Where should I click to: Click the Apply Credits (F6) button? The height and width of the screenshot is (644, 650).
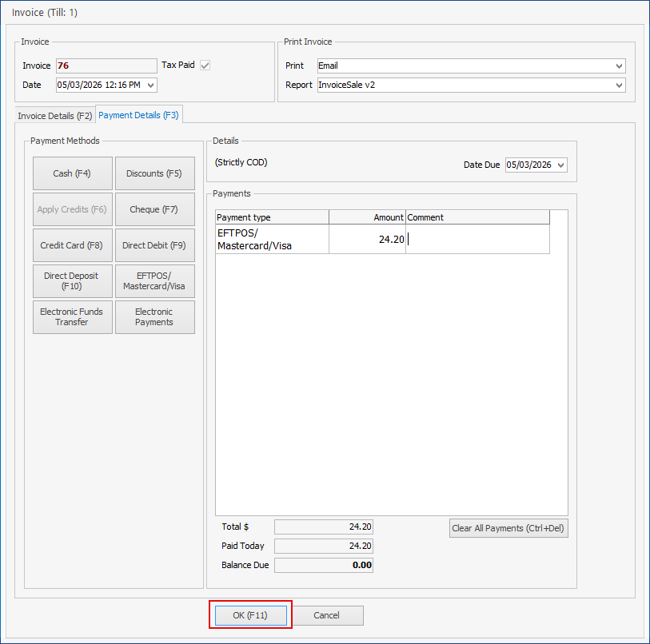point(72,209)
